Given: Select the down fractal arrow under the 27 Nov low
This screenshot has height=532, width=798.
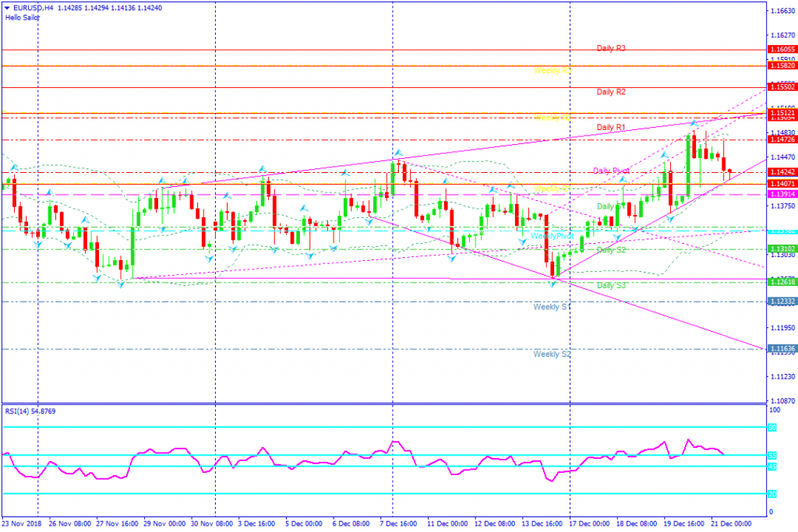Looking at the screenshot, I should 121,285.
